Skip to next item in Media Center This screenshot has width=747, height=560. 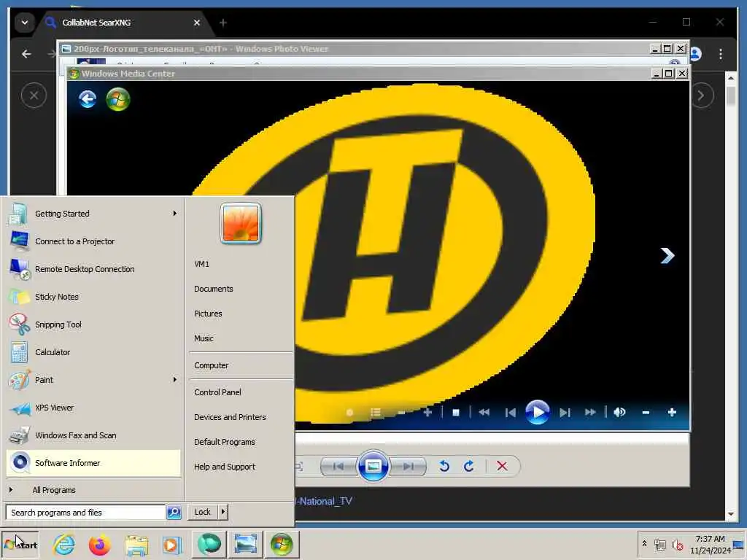point(565,413)
